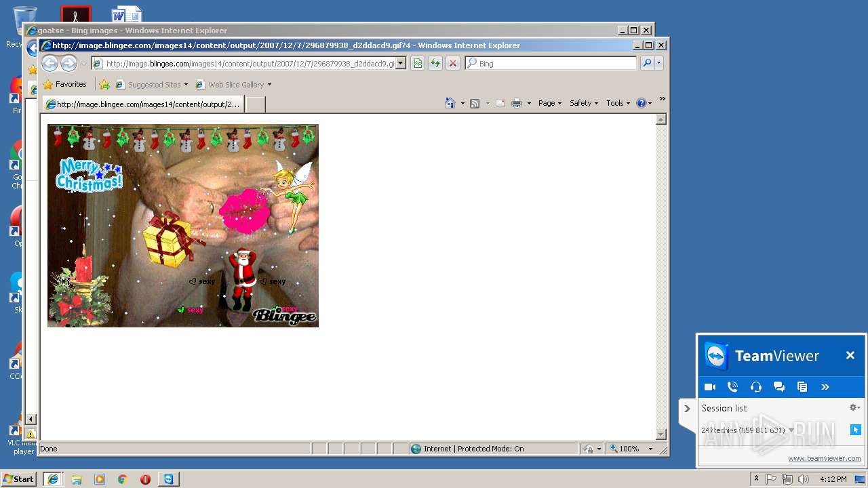The height and width of the screenshot is (488, 868).
Task: Expand the Print options dropdown arrow
Action: point(528,104)
